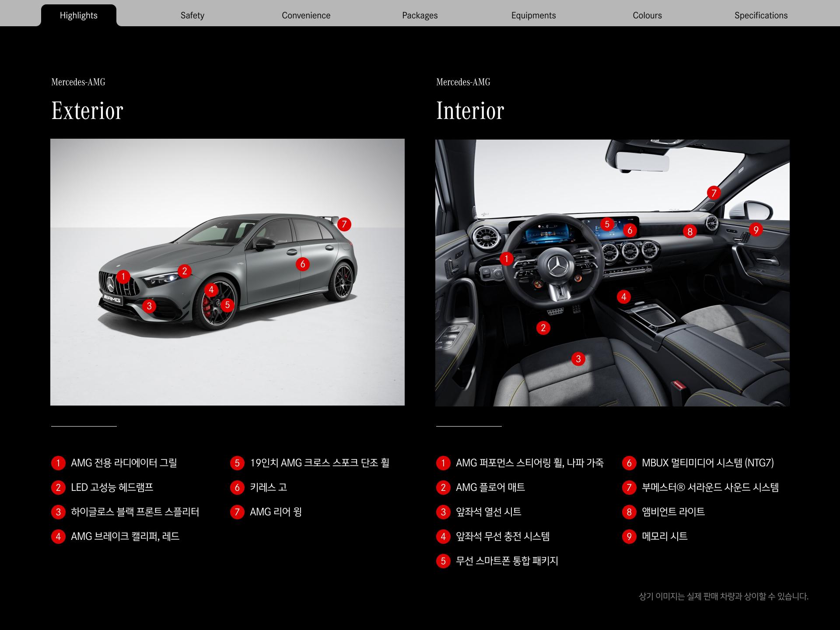
Task: Click hotspot 2 on the exterior headlamp
Action: pyautogui.click(x=185, y=271)
